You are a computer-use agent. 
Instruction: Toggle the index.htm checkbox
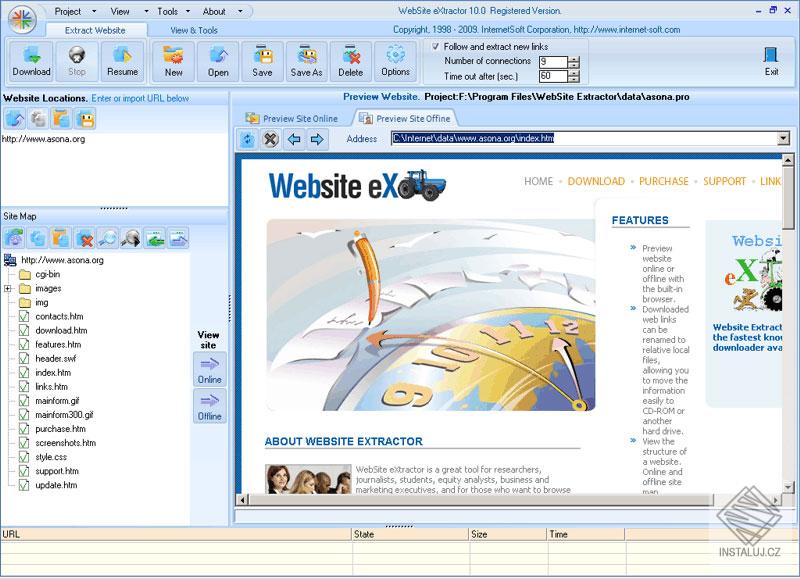(23, 372)
